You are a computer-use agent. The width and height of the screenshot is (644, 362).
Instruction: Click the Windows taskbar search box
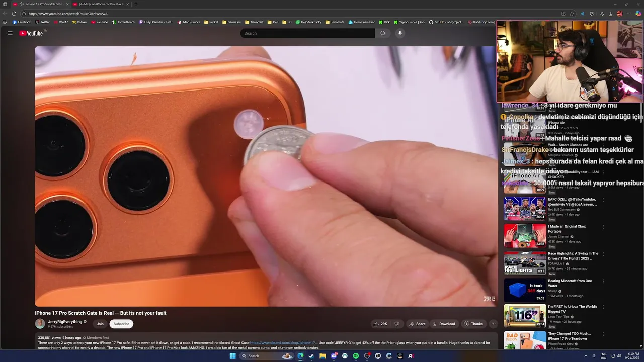pos(267,356)
